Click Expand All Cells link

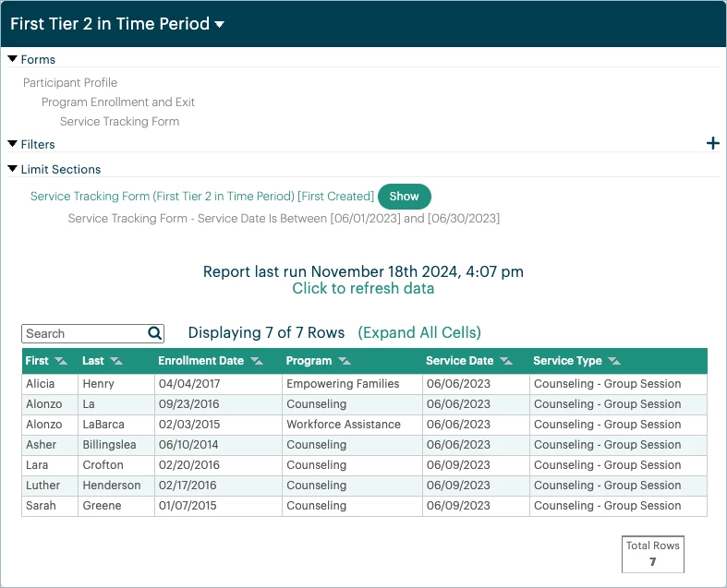point(419,332)
